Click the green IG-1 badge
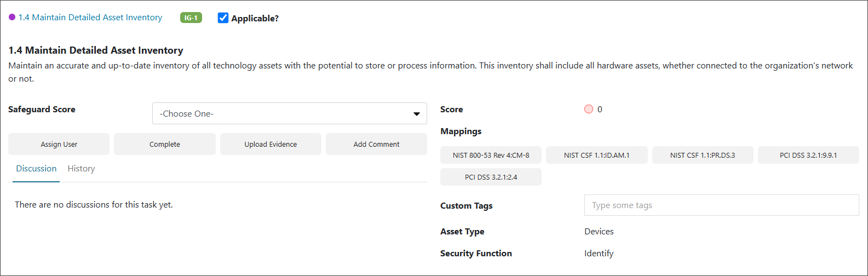This screenshot has width=868, height=276. point(191,18)
